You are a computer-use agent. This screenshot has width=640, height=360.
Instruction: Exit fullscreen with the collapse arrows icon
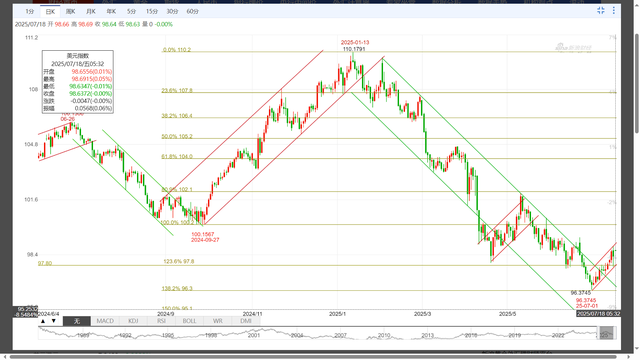coord(601,11)
